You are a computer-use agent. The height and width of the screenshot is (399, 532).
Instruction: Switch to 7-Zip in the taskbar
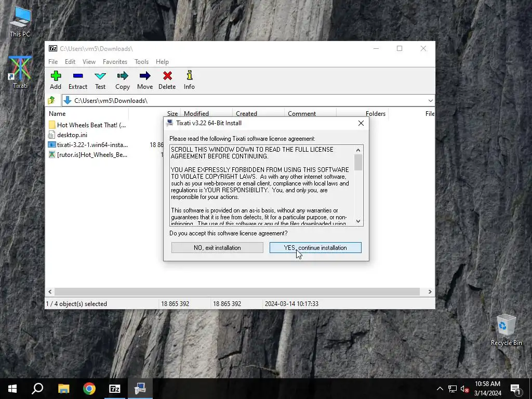115,389
